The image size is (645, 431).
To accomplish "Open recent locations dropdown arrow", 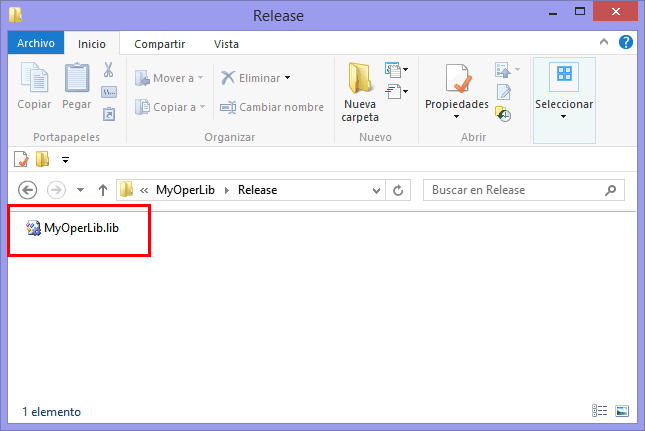I will (80, 190).
